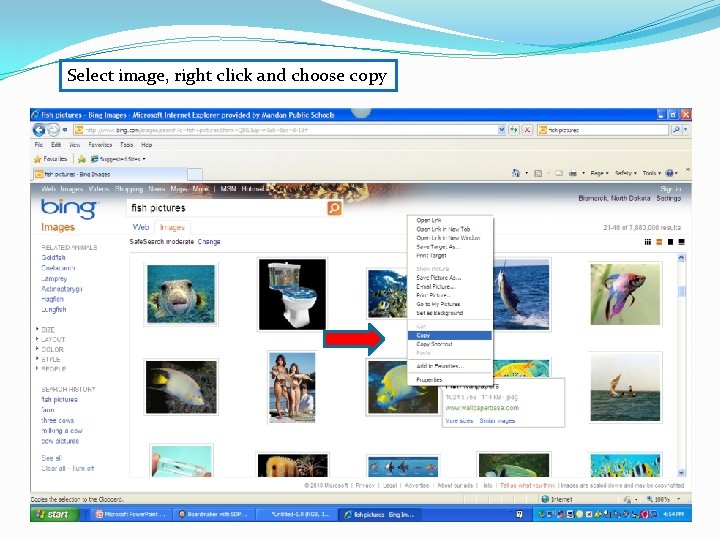The image size is (720, 540).
Task: Open the language bar icon on taskbar
Action: 519,515
